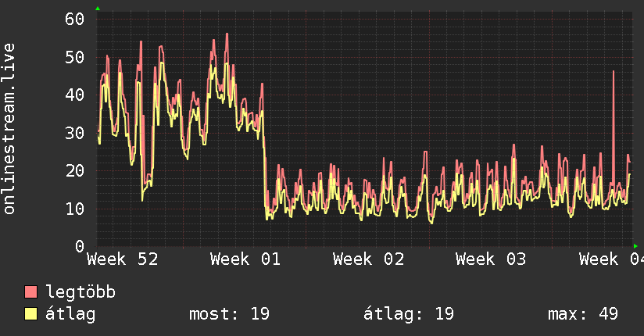The width and height of the screenshot is (644, 336).
Task: Click the Week 03 axis label
Action: pos(491,259)
